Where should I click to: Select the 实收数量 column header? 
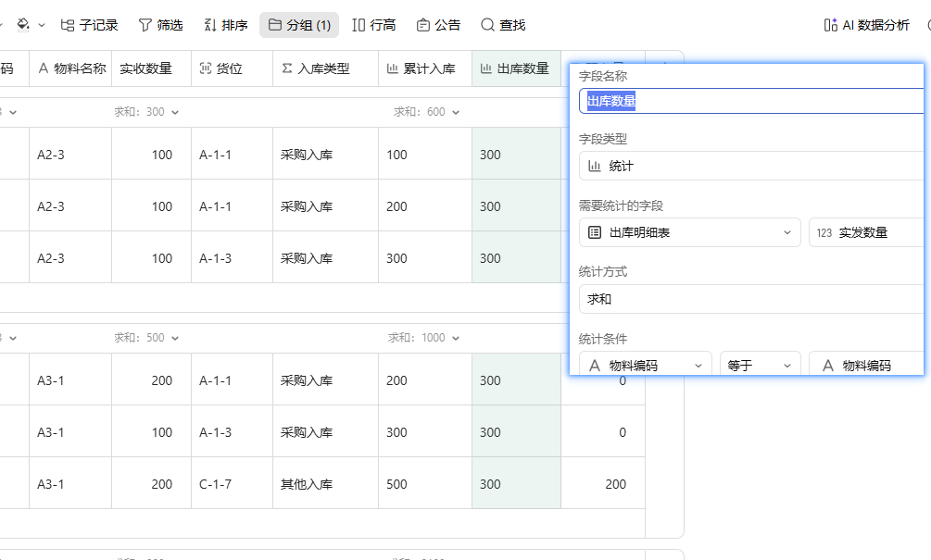coord(151,68)
